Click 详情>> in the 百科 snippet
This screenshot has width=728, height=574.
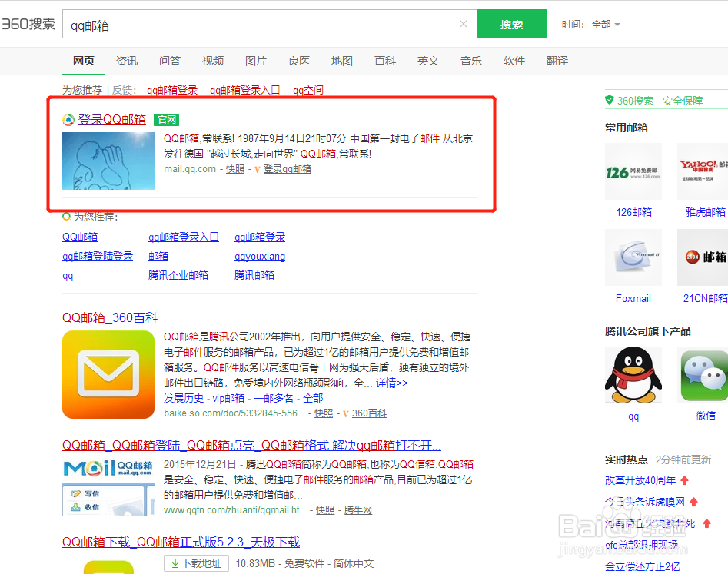[x=391, y=383]
